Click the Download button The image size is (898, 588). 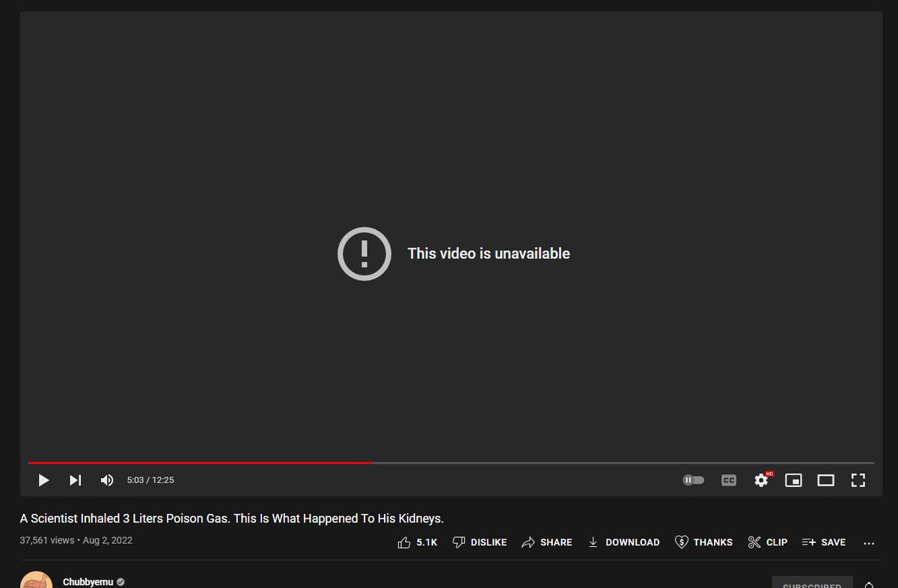(623, 542)
